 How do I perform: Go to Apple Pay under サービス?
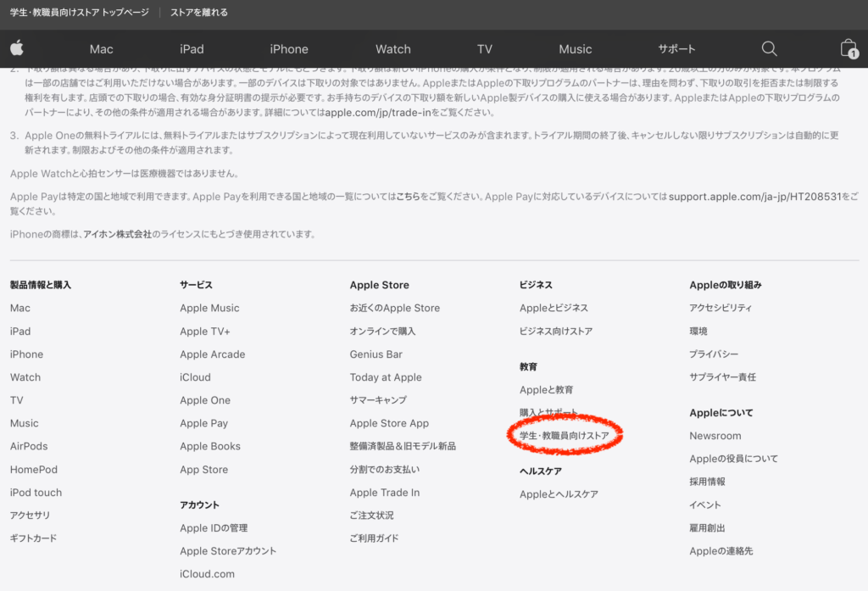[203, 423]
